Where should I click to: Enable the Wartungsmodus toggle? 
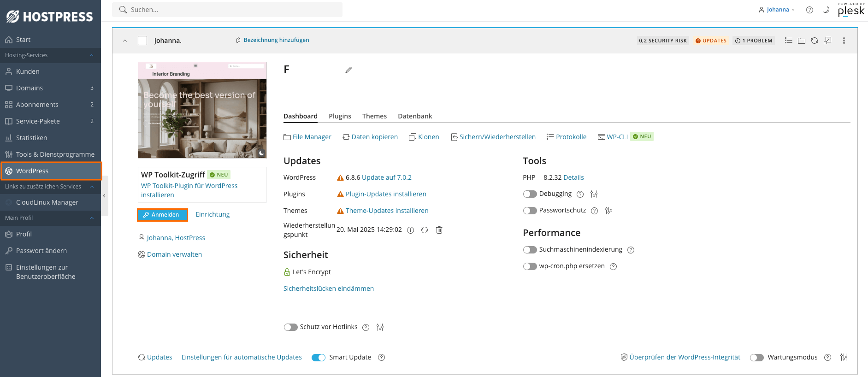tap(757, 358)
